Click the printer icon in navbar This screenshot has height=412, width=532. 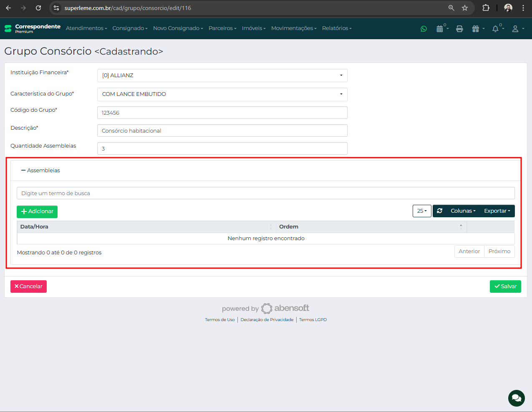459,29
